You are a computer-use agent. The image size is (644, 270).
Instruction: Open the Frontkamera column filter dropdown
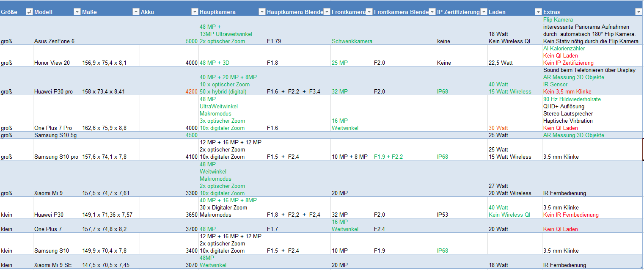[369, 12]
